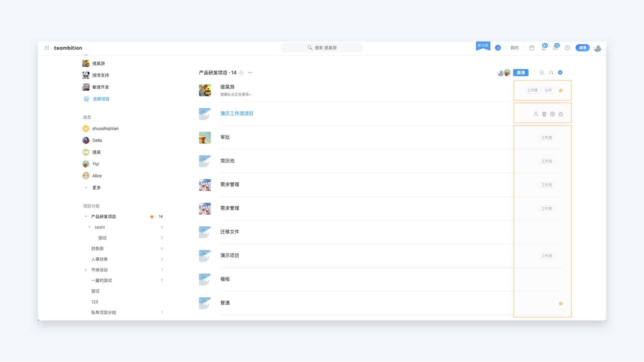Viewport: 644px width, 362px height.
Task: Open the calendar icon in top bar
Action: [532, 48]
